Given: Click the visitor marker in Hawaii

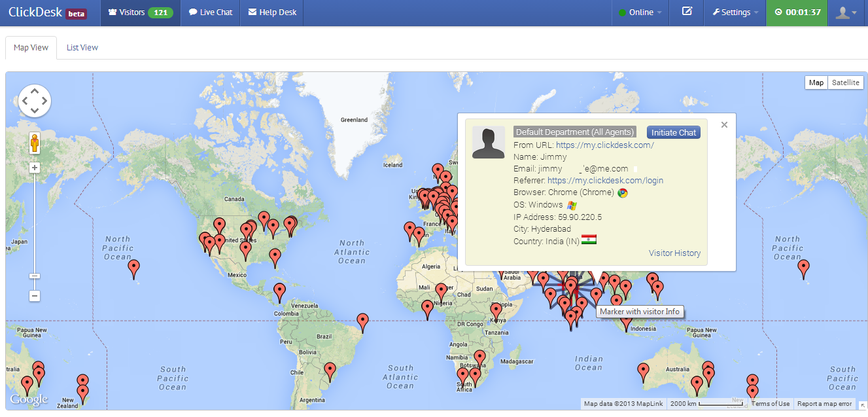Looking at the screenshot, I should [133, 268].
